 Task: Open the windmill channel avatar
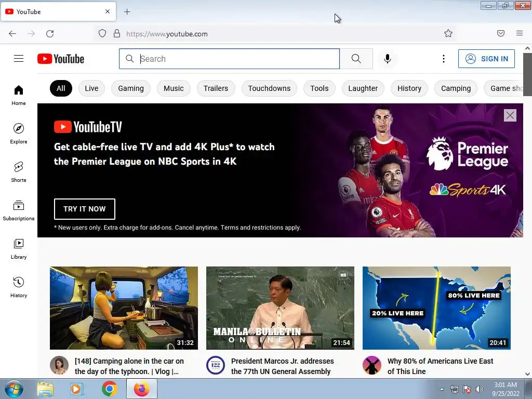(x=372, y=365)
